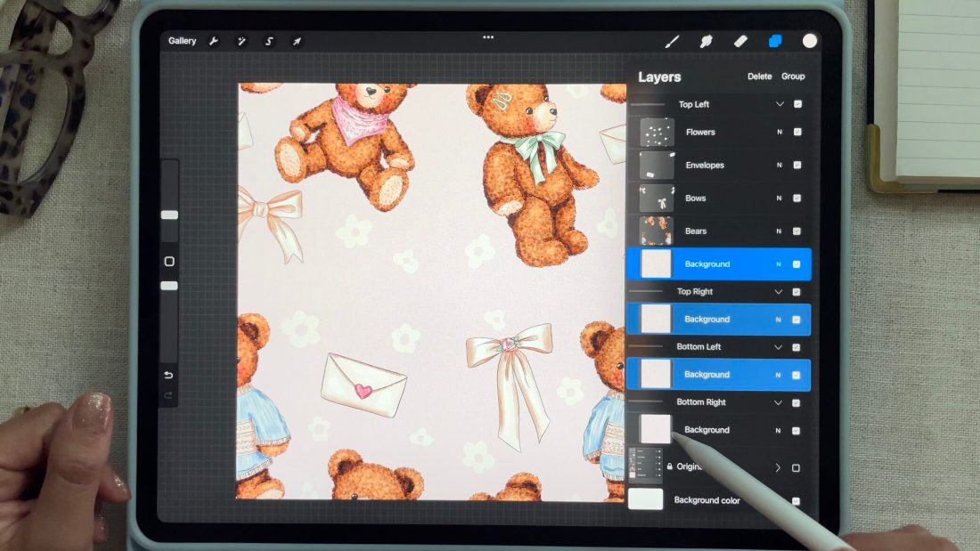Show the hidden Original group
The width and height of the screenshot is (980, 551).
click(x=796, y=468)
